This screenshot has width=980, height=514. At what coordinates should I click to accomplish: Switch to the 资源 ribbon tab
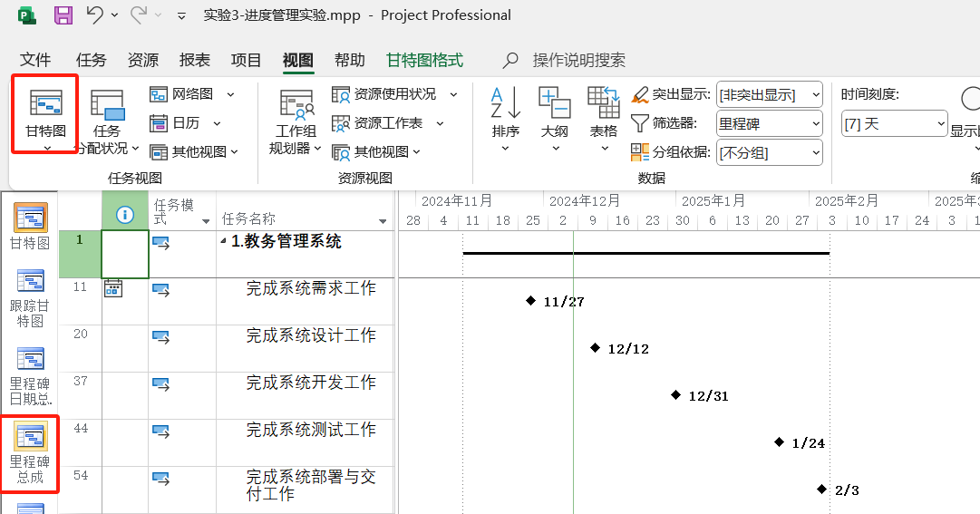(x=143, y=60)
